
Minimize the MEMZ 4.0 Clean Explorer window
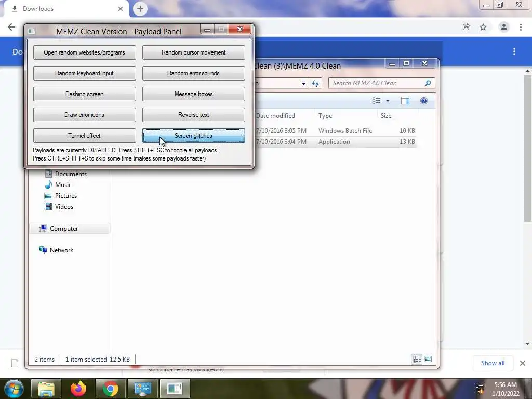pos(392,63)
